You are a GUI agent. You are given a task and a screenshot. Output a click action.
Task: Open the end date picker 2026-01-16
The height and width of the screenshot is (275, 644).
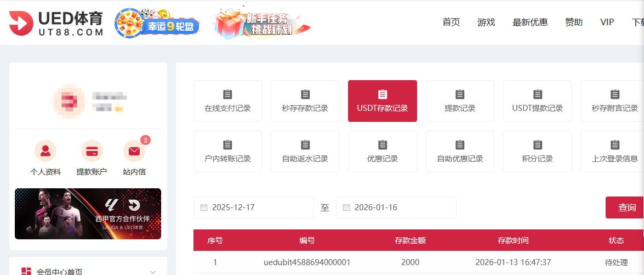coord(400,207)
